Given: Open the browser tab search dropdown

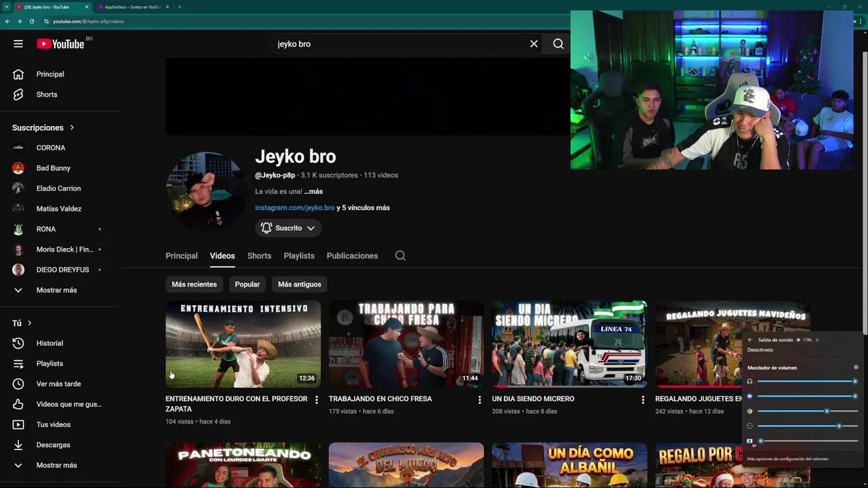Looking at the screenshot, I should (x=7, y=7).
